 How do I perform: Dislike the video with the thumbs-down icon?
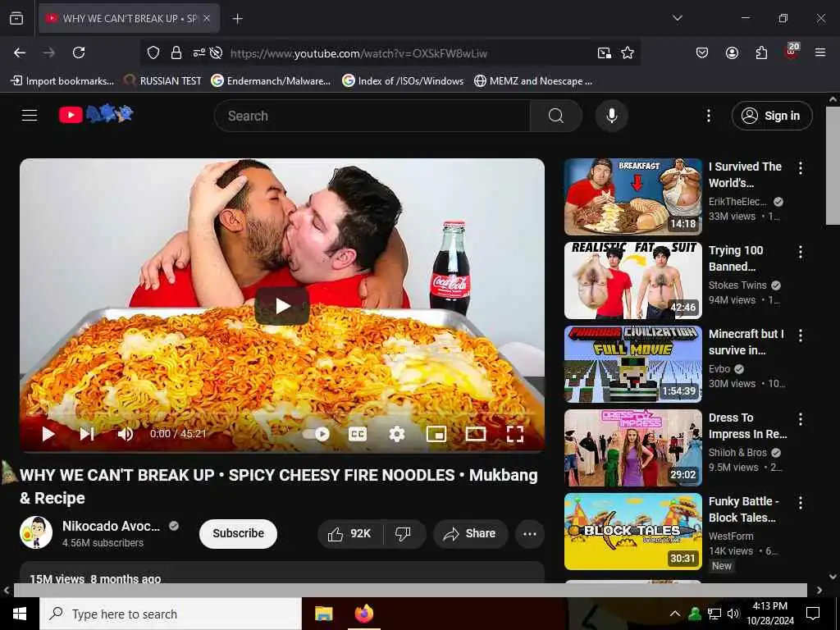pyautogui.click(x=403, y=533)
